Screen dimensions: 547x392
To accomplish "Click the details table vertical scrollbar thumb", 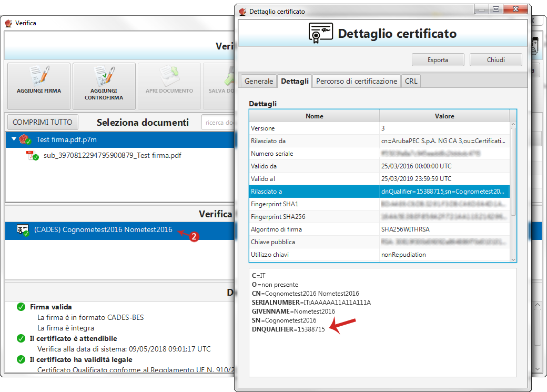I will (513, 172).
